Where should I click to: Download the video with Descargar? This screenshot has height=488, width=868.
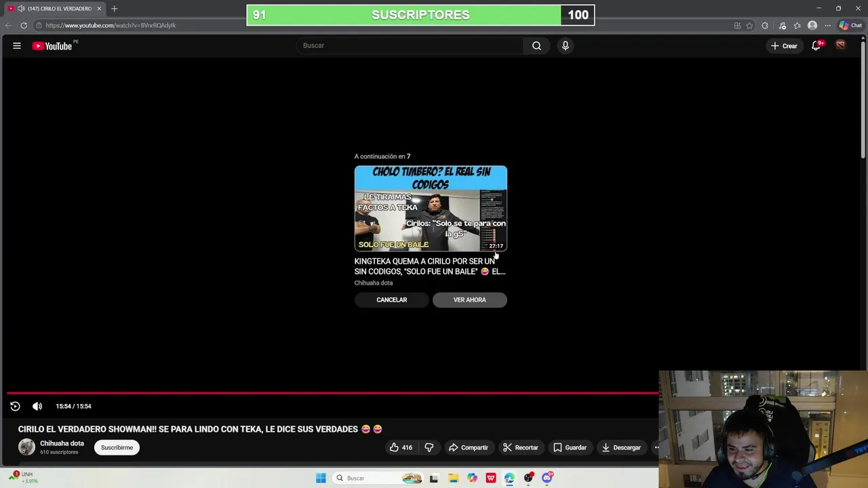[621, 447]
